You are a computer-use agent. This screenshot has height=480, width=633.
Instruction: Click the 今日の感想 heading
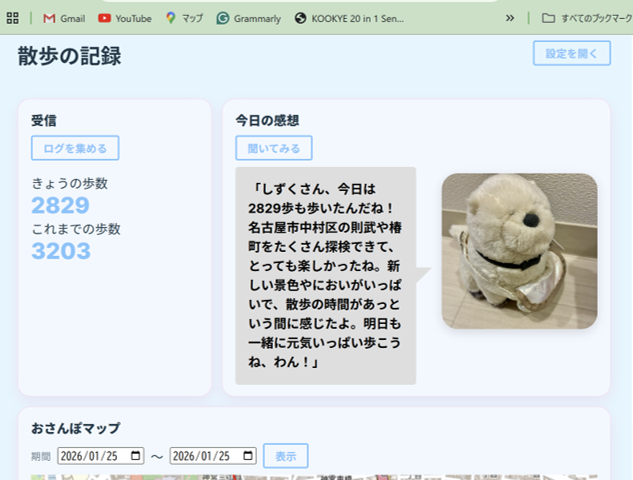267,120
